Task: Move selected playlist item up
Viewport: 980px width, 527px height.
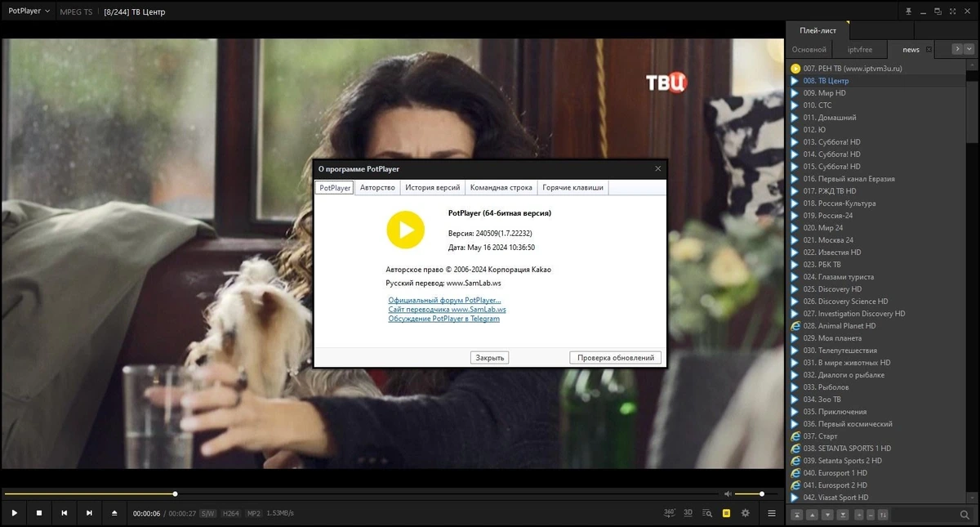Action: [x=812, y=515]
